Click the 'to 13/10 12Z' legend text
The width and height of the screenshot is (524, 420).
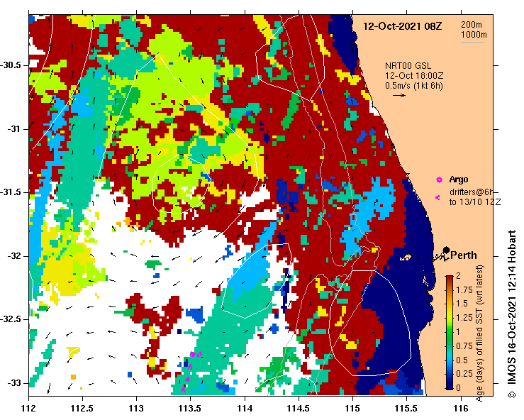click(x=475, y=202)
